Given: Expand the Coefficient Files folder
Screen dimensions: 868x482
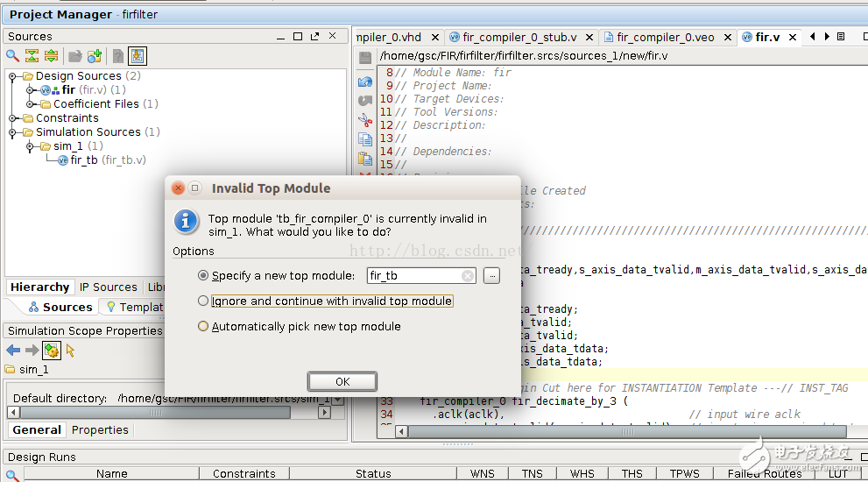Looking at the screenshot, I should tap(31, 104).
